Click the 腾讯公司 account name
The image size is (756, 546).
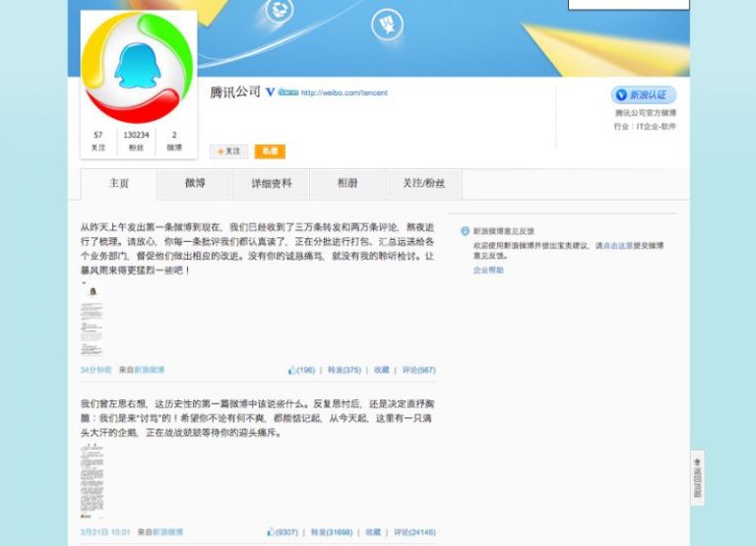(x=235, y=92)
